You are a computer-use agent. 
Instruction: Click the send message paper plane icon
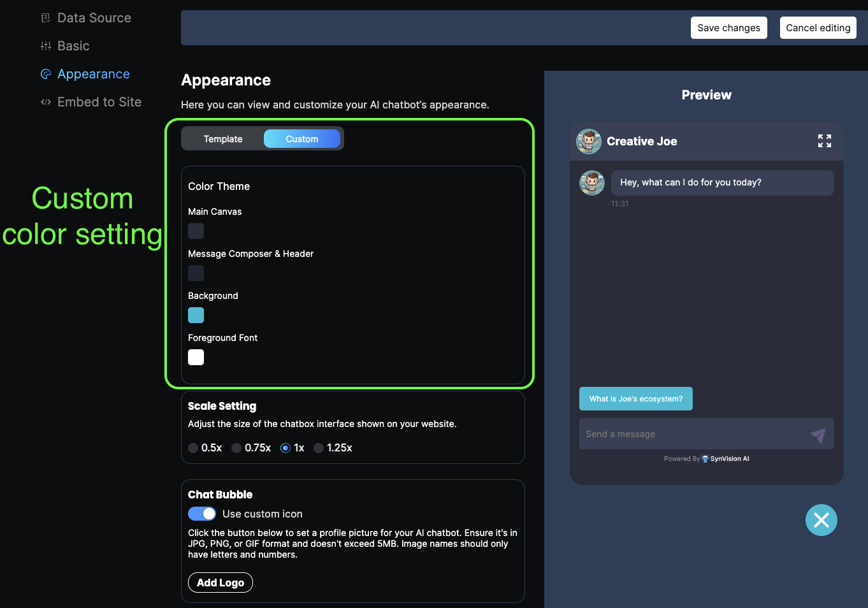pyautogui.click(x=818, y=435)
